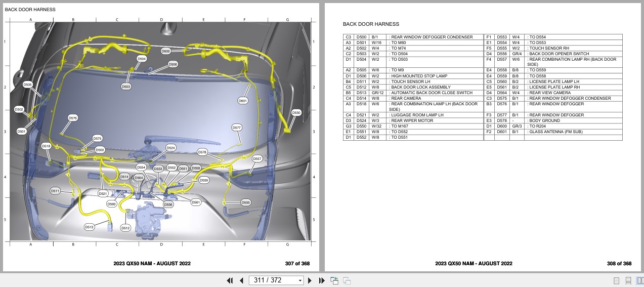The image size is (644, 287).
Task: Click connector label D577 in the diagram
Action: coord(237,128)
